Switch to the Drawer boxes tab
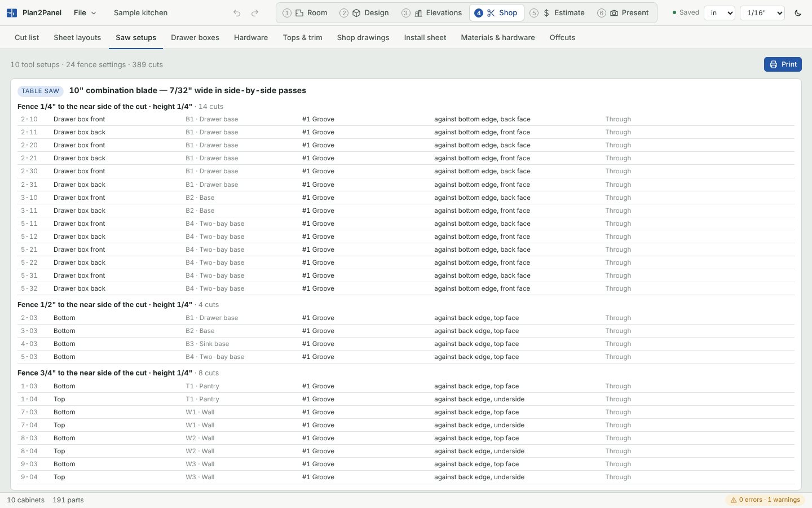This screenshot has width=812, height=508. pyautogui.click(x=195, y=37)
